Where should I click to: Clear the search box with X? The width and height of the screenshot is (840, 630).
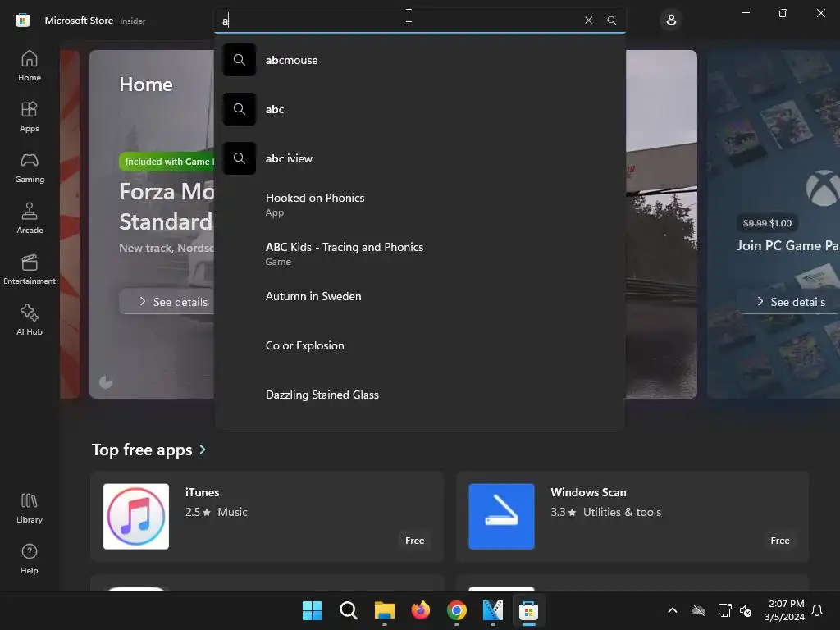588,21
